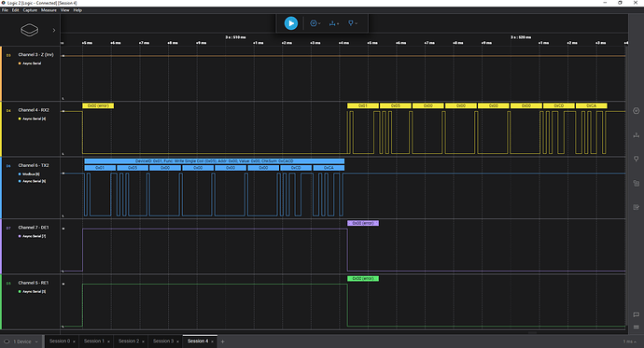Add a new session with the plus button

[x=222, y=341]
